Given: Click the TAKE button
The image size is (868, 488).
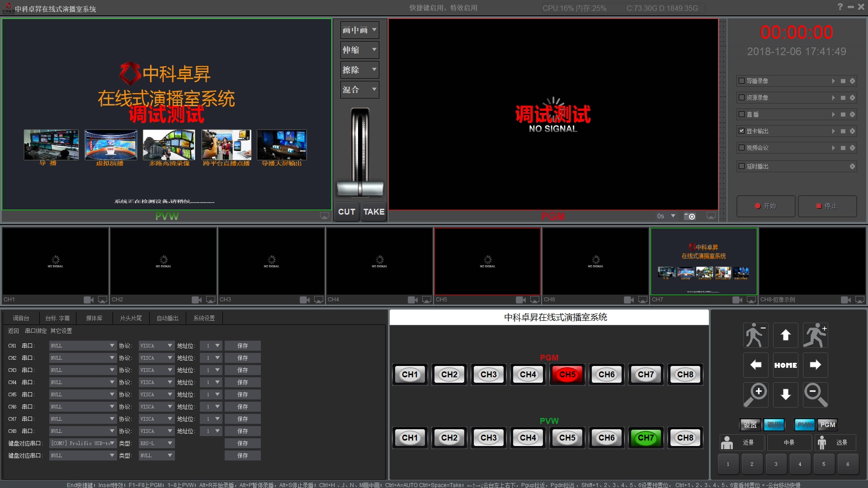Looking at the screenshot, I should 374,212.
